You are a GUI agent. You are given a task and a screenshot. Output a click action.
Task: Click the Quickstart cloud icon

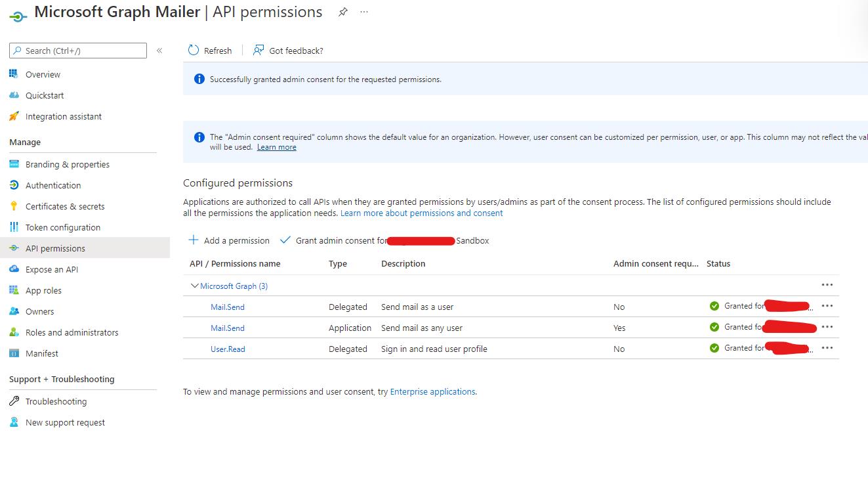(14, 95)
